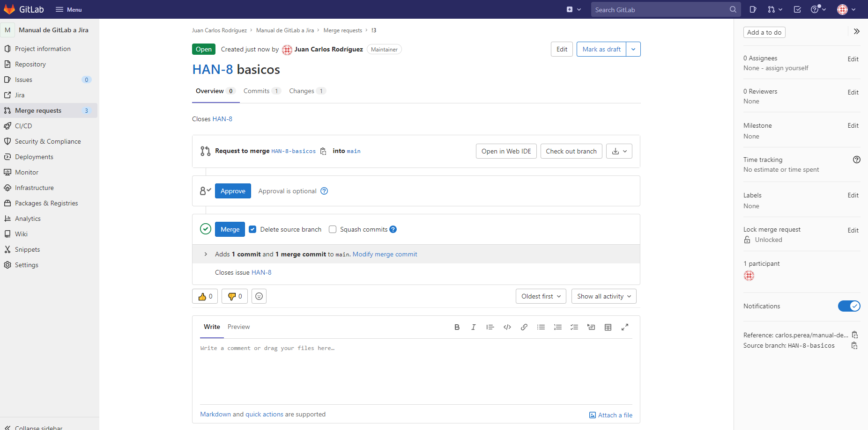The image size is (868, 430).
Task: Click the Check out branch button
Action: [571, 151]
